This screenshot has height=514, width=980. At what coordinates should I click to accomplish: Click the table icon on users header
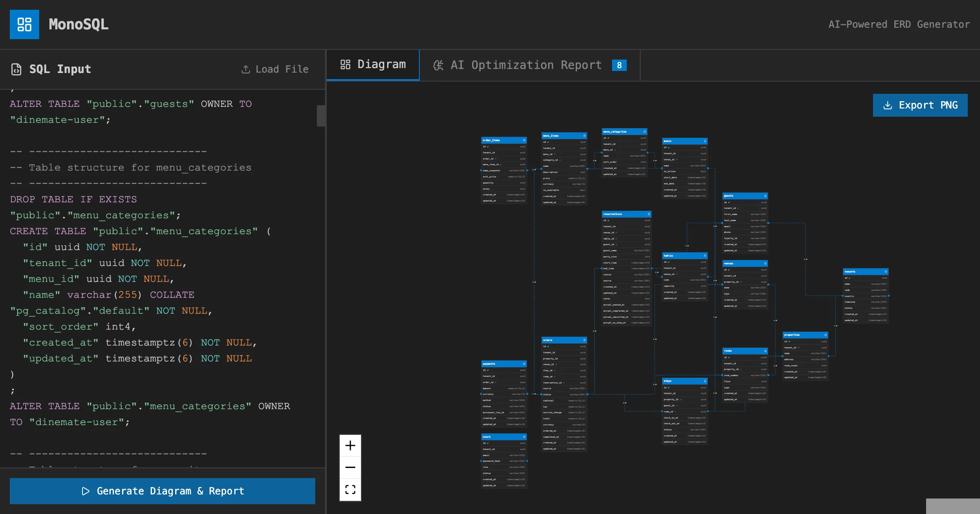[x=524, y=437]
